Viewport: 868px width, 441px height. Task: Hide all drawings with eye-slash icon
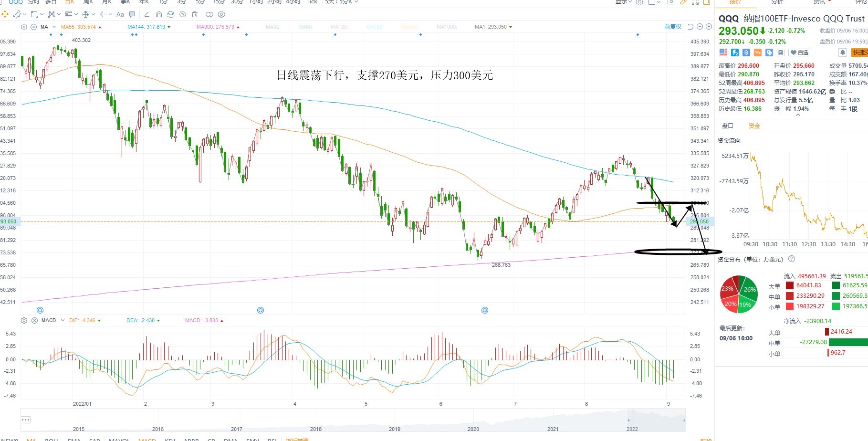tap(183, 14)
